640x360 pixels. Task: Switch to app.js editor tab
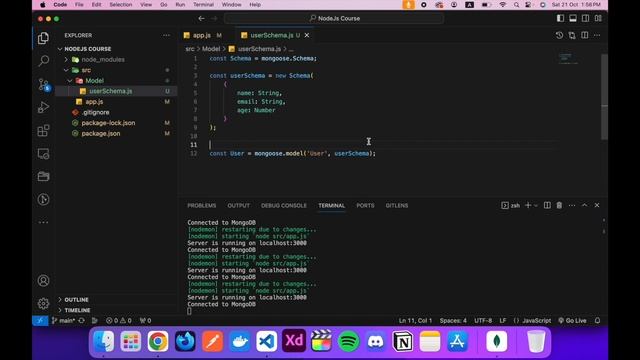pos(203,36)
